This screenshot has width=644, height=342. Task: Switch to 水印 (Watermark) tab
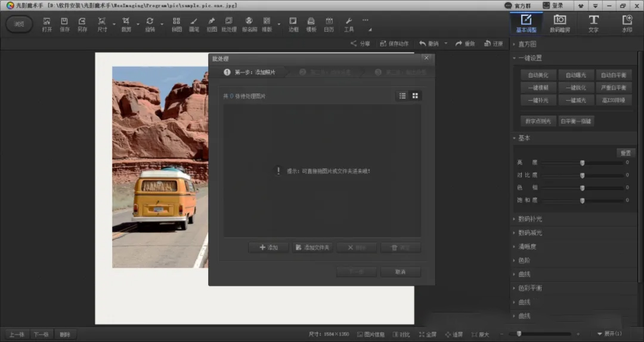tap(627, 23)
